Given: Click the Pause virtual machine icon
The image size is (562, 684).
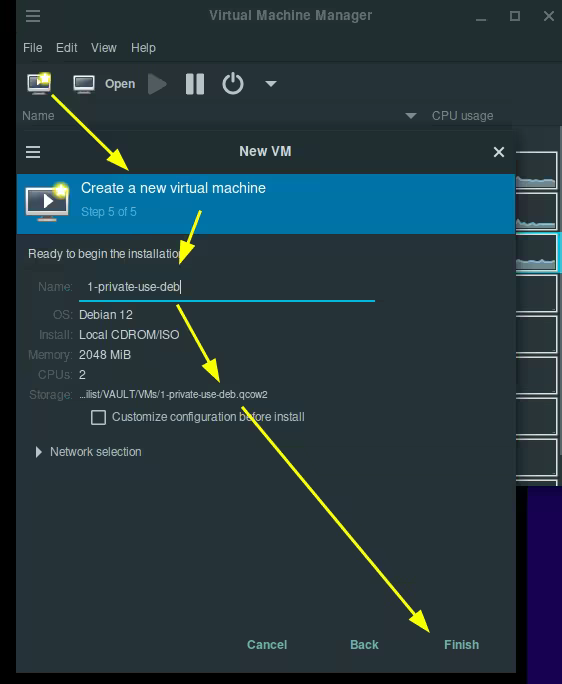Looking at the screenshot, I should point(195,84).
